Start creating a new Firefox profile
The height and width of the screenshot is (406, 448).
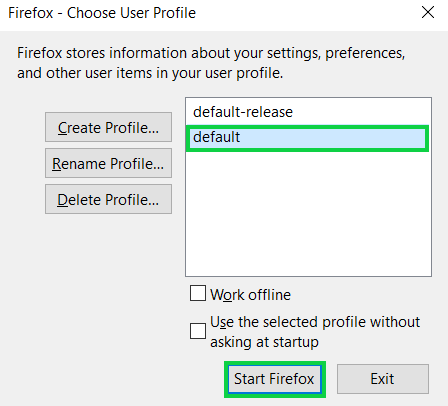108,127
